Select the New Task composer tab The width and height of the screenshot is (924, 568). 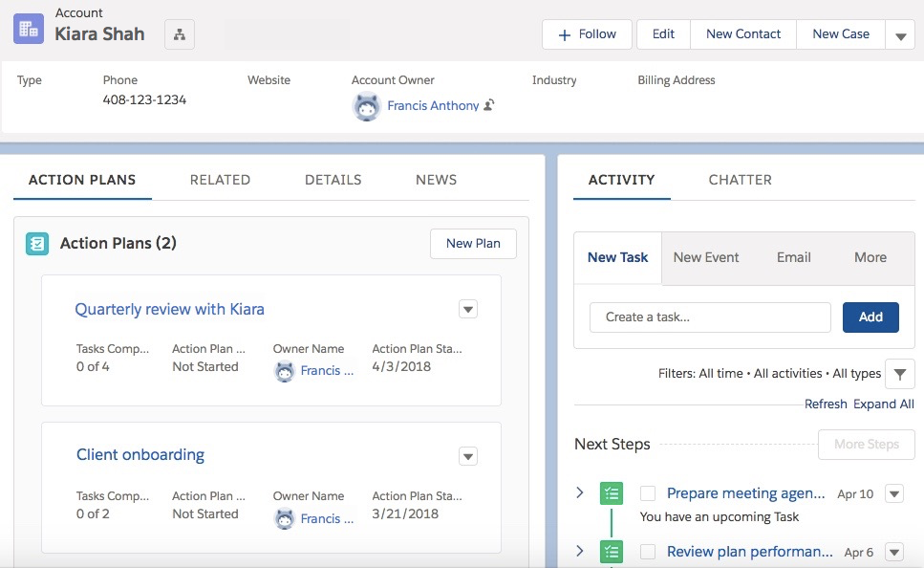617,258
